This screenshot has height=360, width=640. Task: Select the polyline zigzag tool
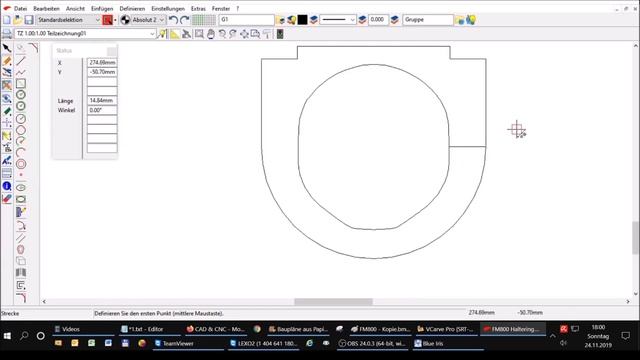point(21,72)
